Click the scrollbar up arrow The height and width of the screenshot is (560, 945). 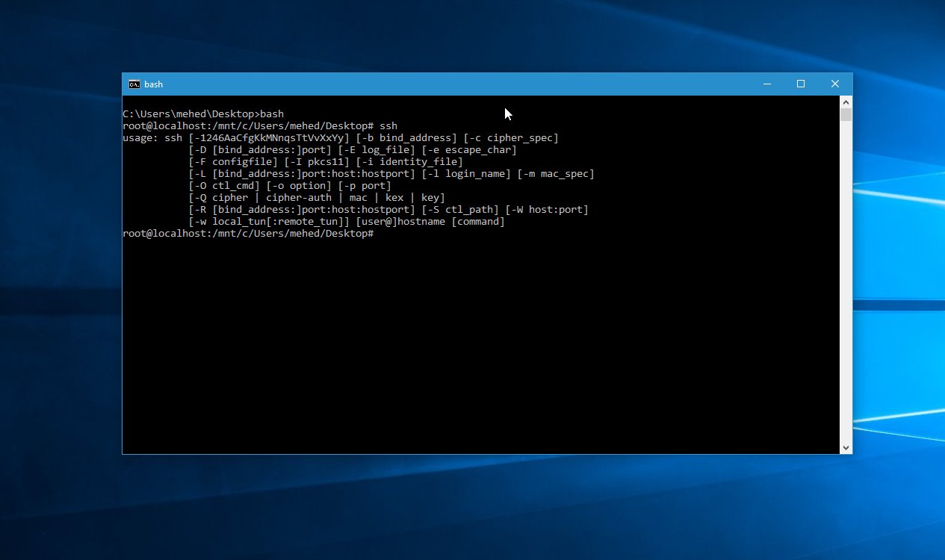846,102
